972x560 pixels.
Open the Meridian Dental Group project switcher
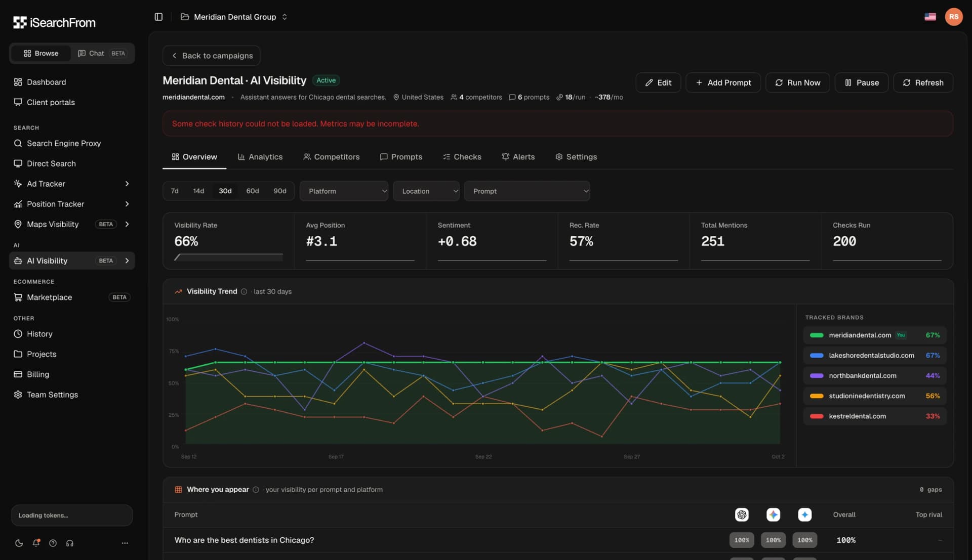(x=234, y=17)
